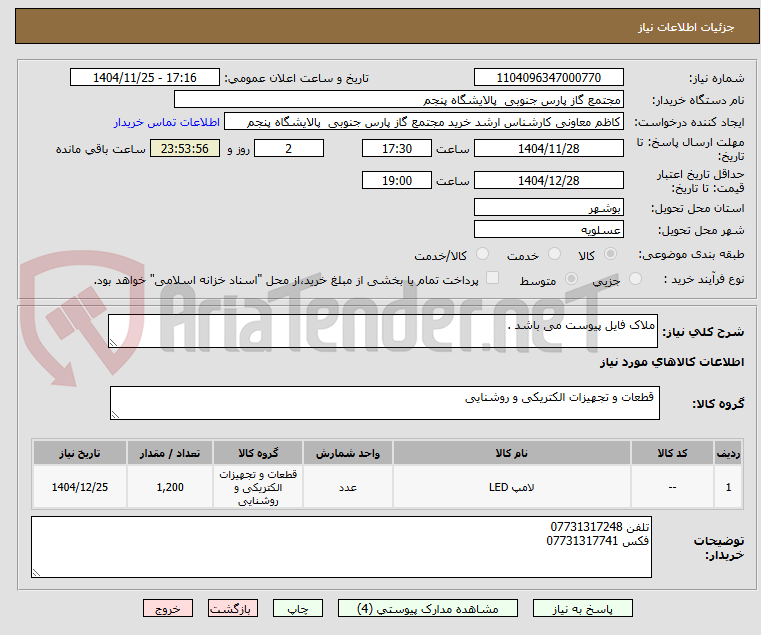Click the تاریخ نیاز column header
The height and width of the screenshot is (635, 761).
(x=80, y=453)
